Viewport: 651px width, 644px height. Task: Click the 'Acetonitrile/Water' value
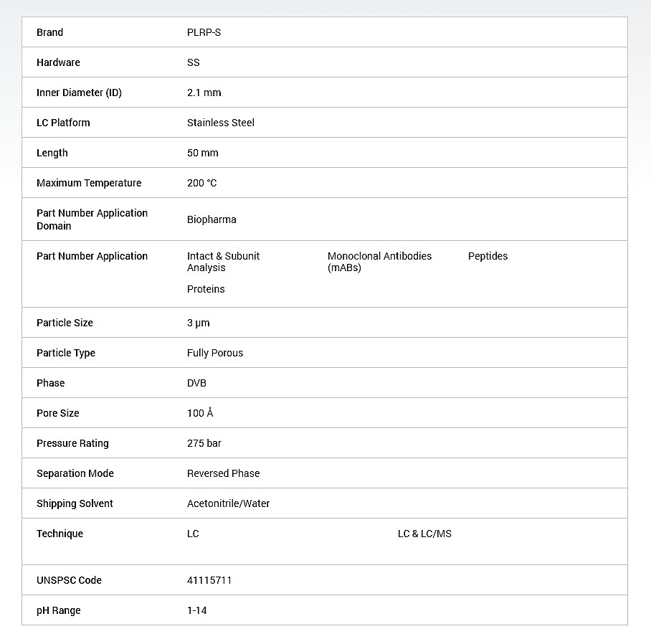coord(228,503)
